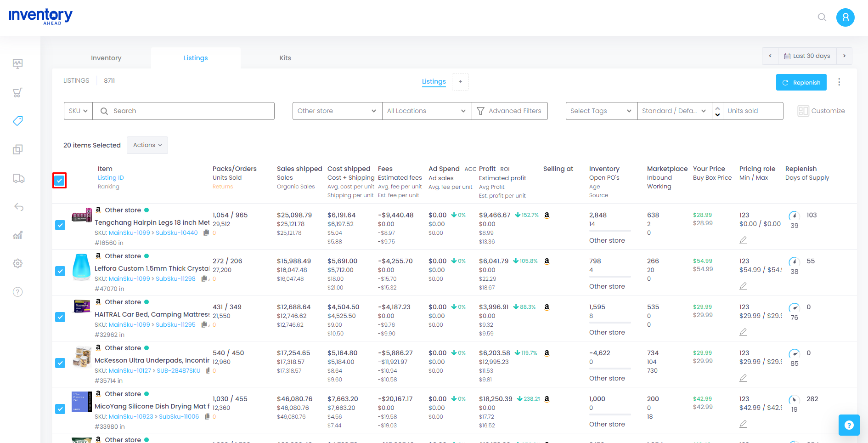Go to next date range arrow
The width and height of the screenshot is (868, 443).
pos(844,56)
